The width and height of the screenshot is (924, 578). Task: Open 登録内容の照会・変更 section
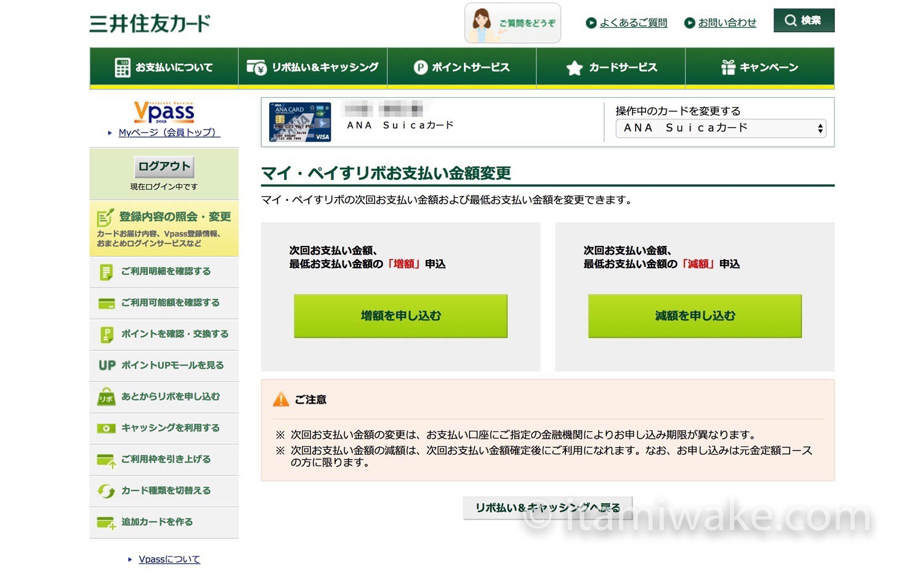pyautogui.click(x=164, y=228)
